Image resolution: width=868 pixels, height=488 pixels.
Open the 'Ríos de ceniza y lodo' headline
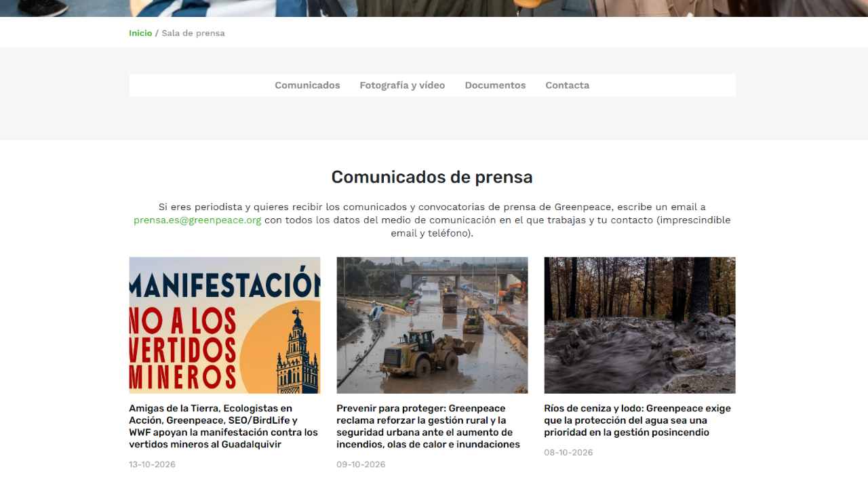click(x=637, y=420)
